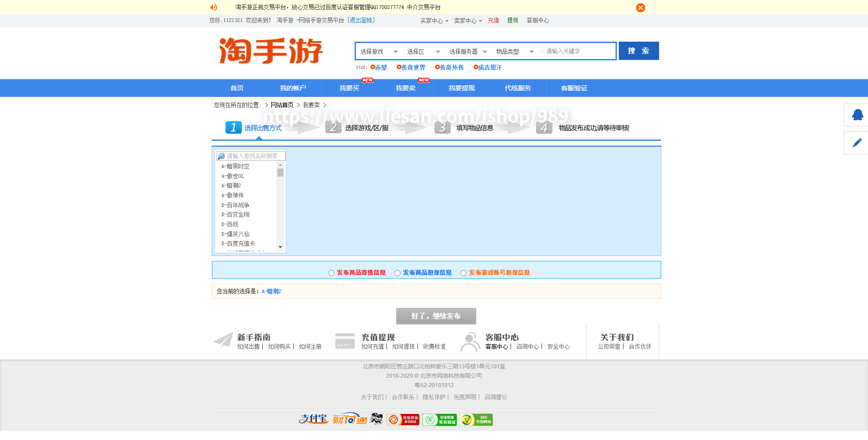Click the red website identity badge

pos(403,419)
